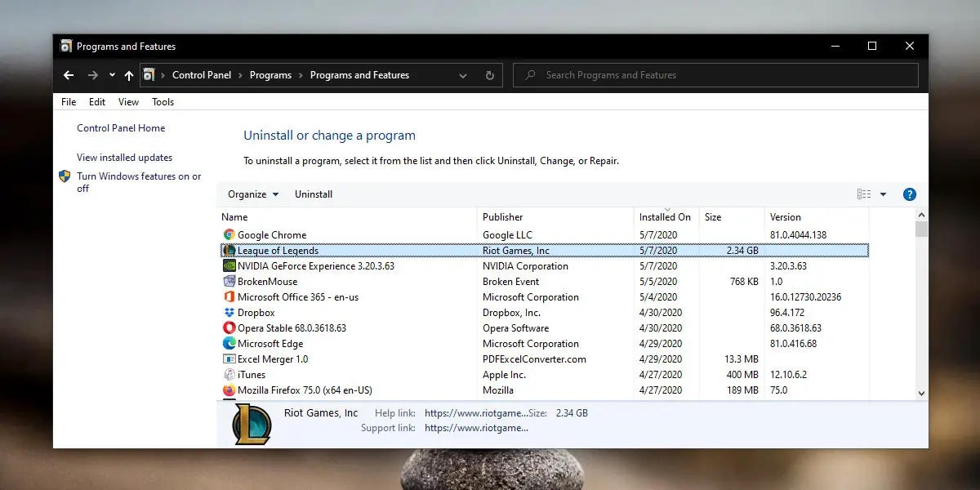Click the large League of Legends details icon
This screenshot has height=490, width=980.
click(252, 424)
